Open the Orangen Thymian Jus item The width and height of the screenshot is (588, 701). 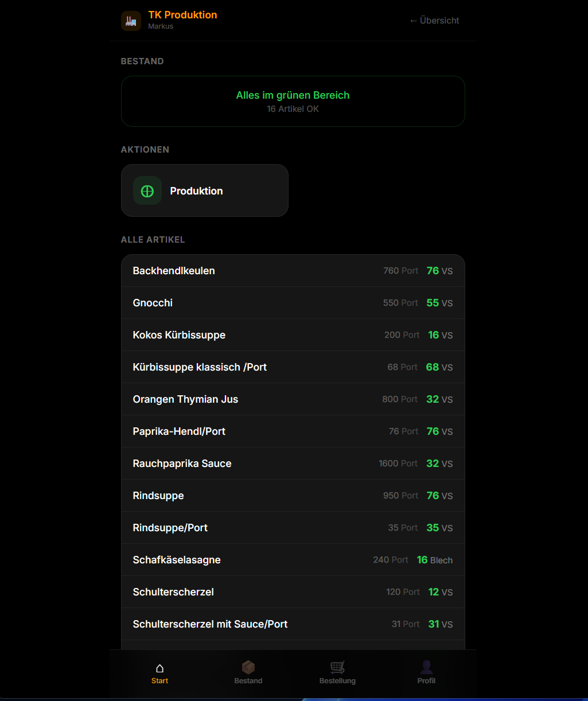pyautogui.click(x=293, y=399)
